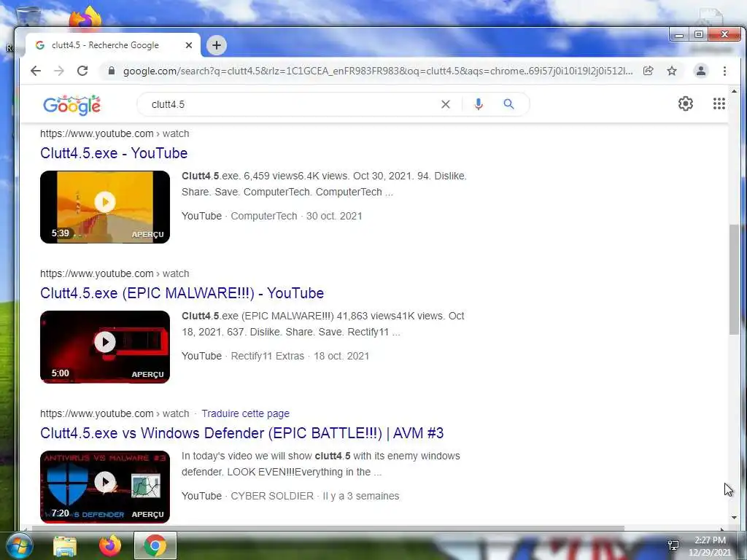Click the browser forward arrow
747x560 pixels.
[x=59, y=71]
